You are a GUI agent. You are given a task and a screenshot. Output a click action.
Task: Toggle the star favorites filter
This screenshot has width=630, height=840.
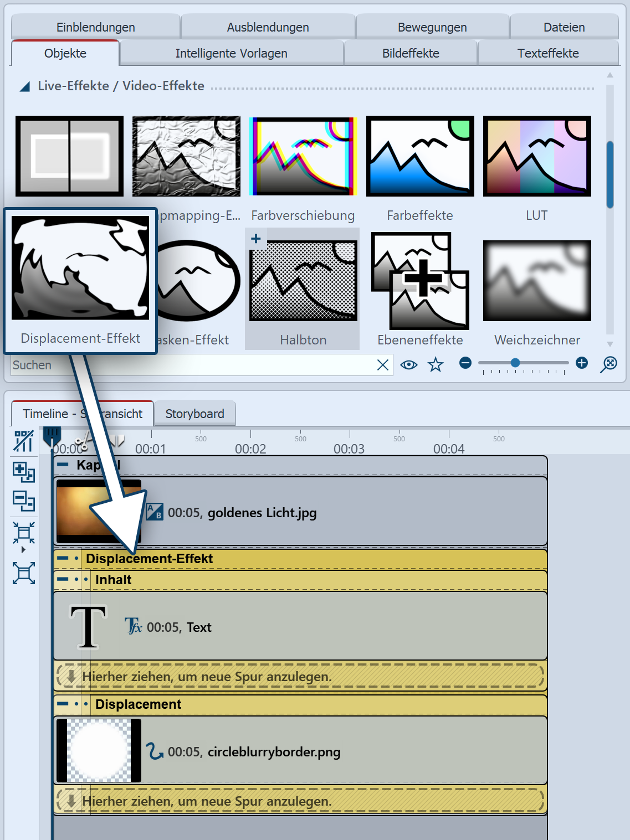436,365
